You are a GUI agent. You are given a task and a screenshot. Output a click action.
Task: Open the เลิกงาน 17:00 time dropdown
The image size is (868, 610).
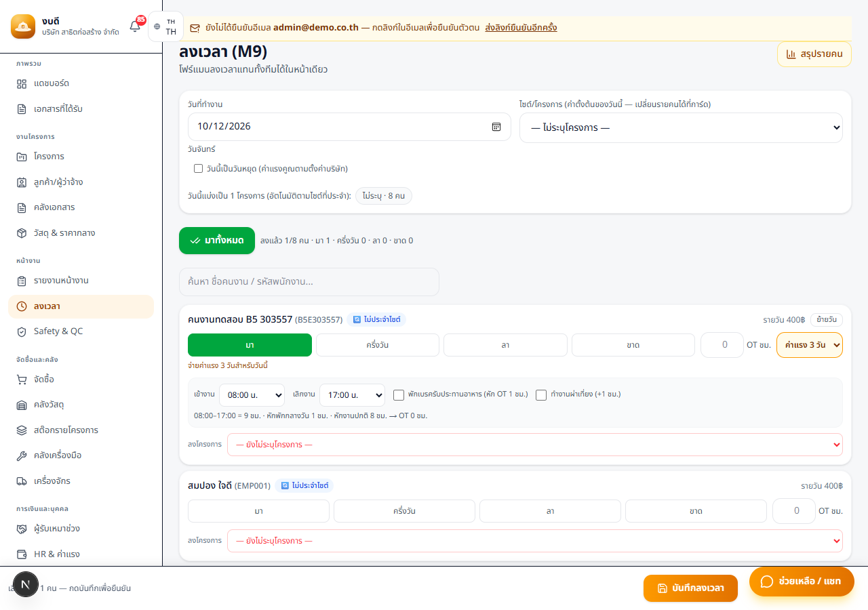pos(352,395)
